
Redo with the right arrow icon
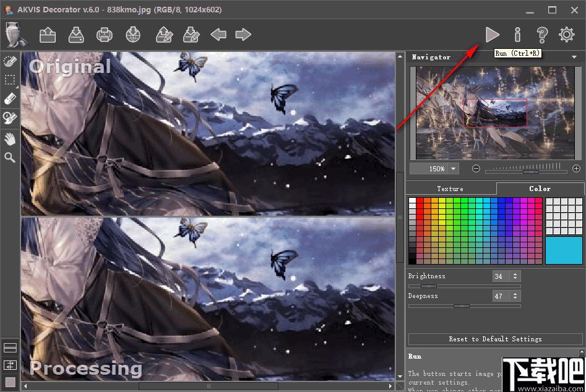(243, 35)
